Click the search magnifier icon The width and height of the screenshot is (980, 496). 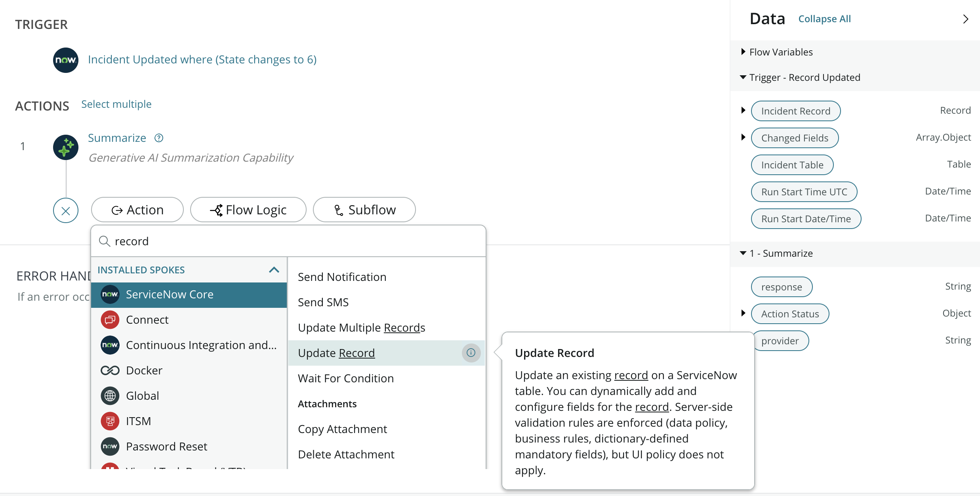[105, 241]
